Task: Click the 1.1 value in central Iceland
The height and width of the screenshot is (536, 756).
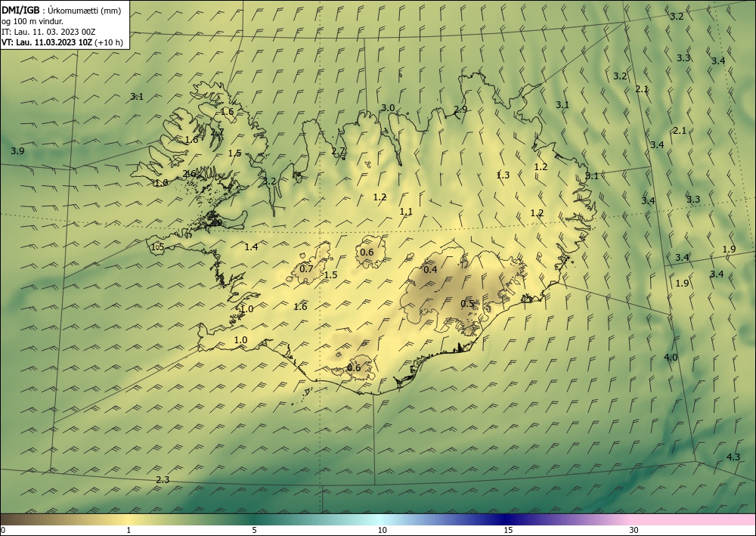Action: coord(406,211)
